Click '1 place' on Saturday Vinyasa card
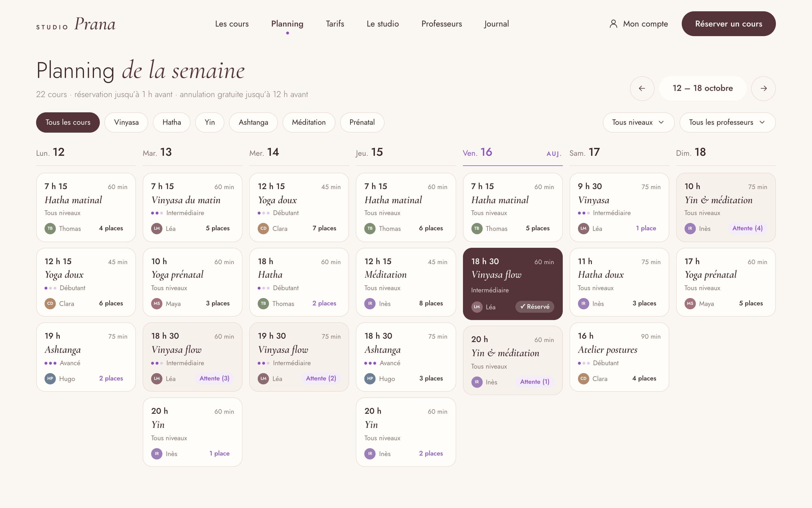 [646, 228]
